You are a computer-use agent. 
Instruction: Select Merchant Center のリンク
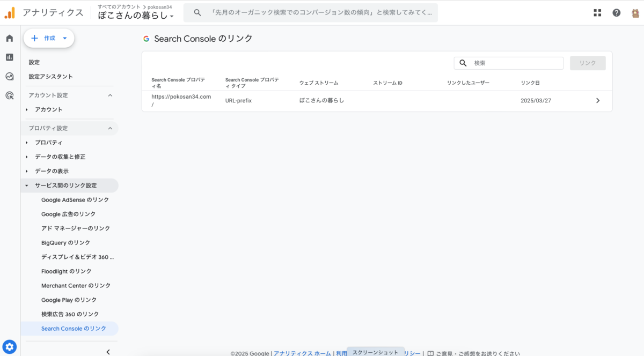coord(76,286)
